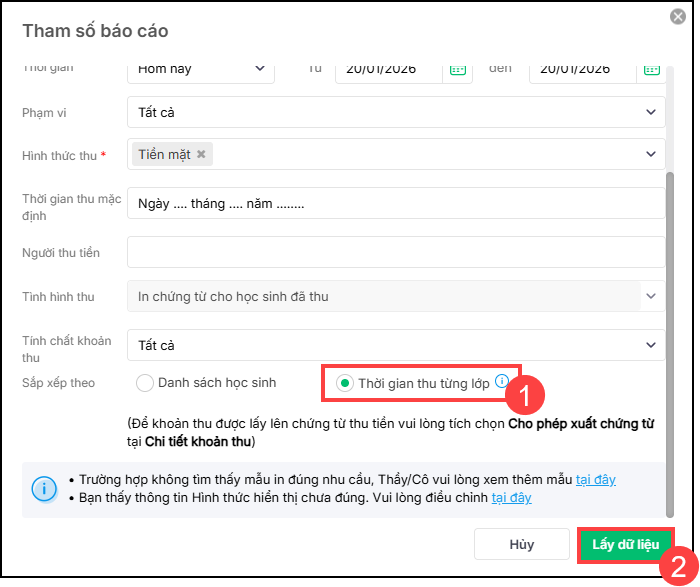
Task: Open tại đây link for print templates
Action: (595, 479)
